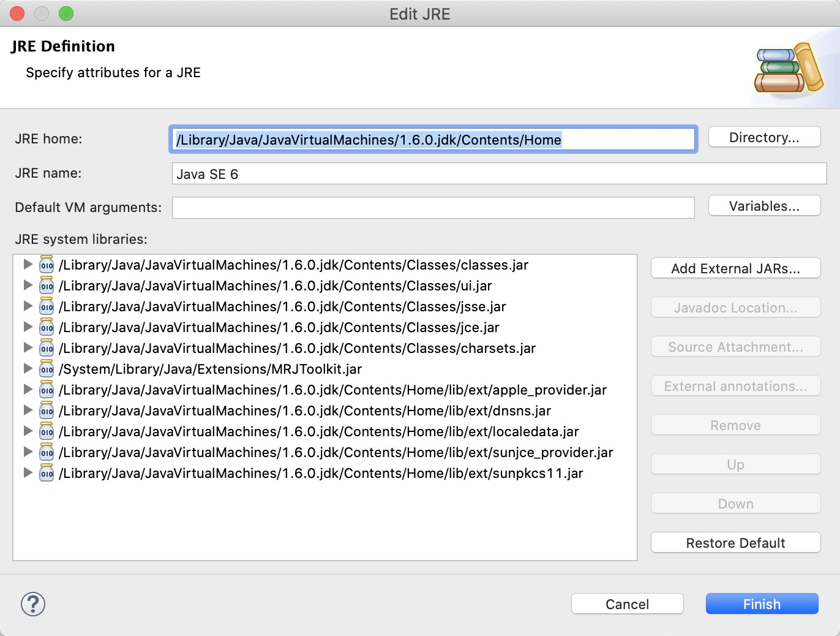Click Finish to save the JRE

(x=762, y=604)
